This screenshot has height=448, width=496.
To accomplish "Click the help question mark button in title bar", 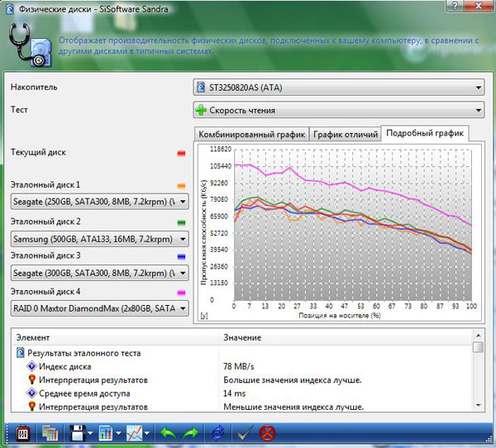I will click(455, 6).
